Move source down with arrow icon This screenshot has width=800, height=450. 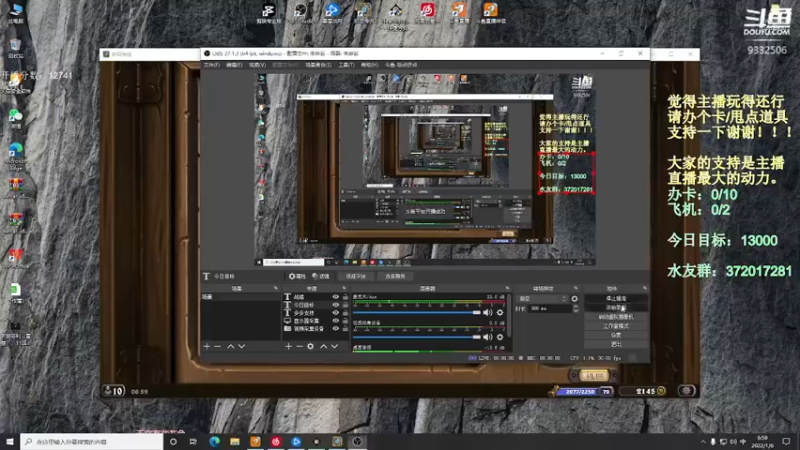coord(335,346)
